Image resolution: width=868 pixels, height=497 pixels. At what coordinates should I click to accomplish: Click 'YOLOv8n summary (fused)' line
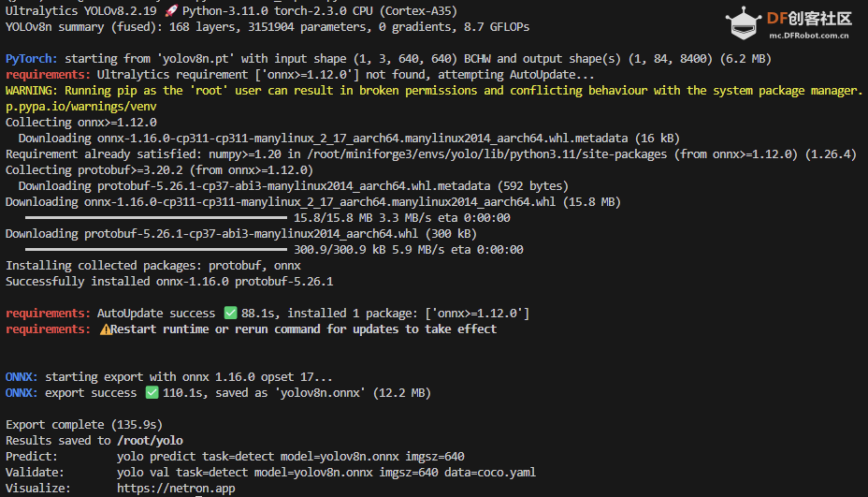point(268,27)
